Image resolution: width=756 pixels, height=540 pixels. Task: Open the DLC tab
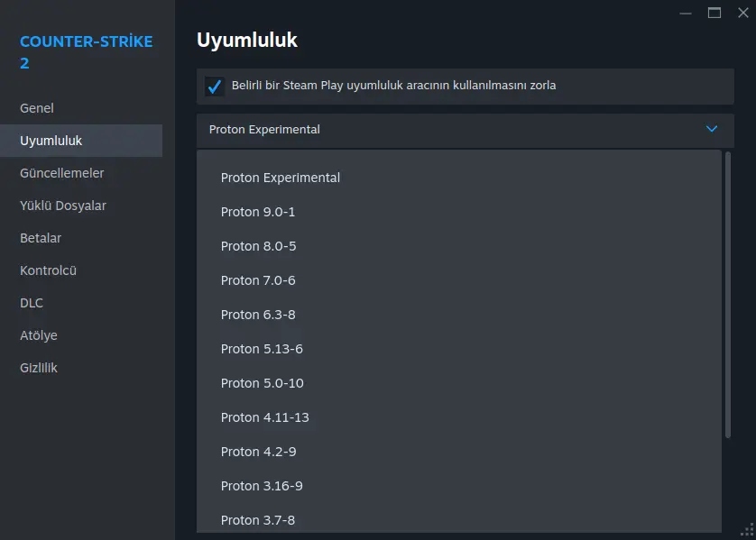click(x=81, y=303)
